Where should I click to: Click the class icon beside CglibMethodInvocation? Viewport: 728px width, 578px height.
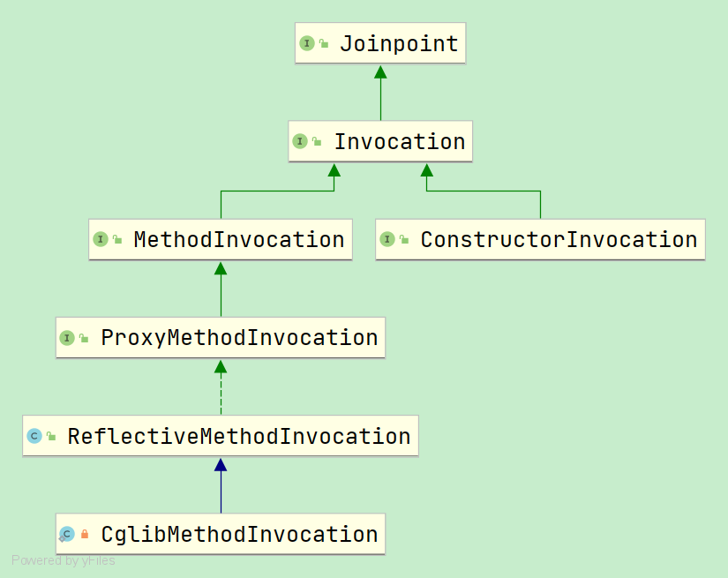67,534
